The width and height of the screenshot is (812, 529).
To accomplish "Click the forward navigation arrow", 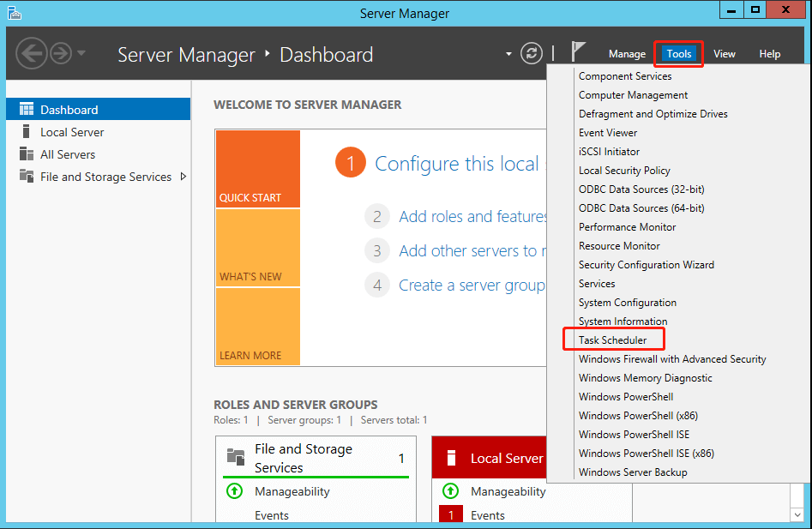I will 60,53.
